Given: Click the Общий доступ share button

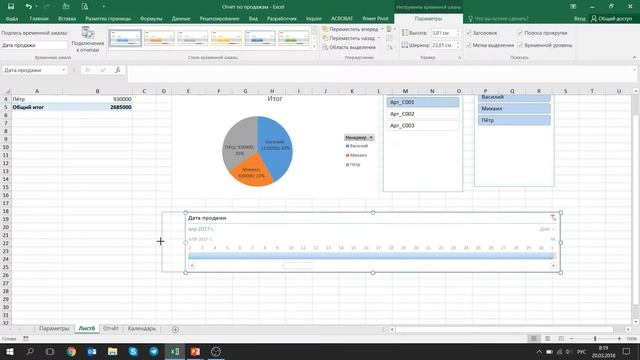Looking at the screenshot, I should (x=611, y=19).
